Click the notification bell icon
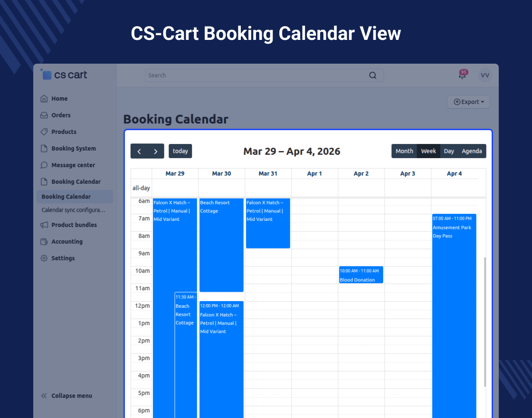This screenshot has height=418, width=532. (462, 76)
